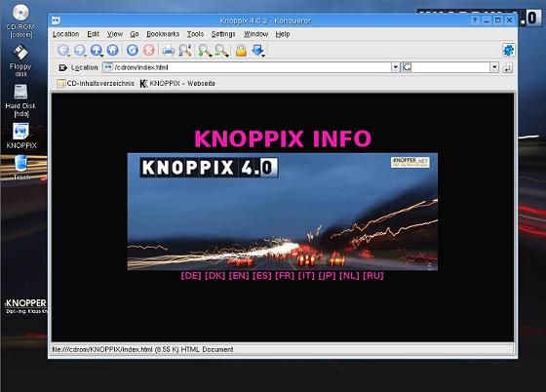Open the Trash desktop icon
This screenshot has width=546, height=392.
[21, 168]
